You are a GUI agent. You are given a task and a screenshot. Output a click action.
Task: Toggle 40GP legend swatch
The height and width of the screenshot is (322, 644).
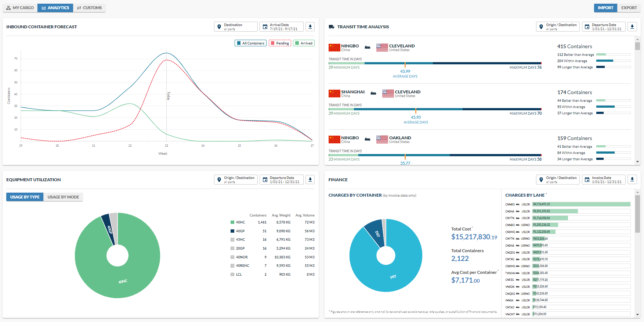[x=232, y=231]
